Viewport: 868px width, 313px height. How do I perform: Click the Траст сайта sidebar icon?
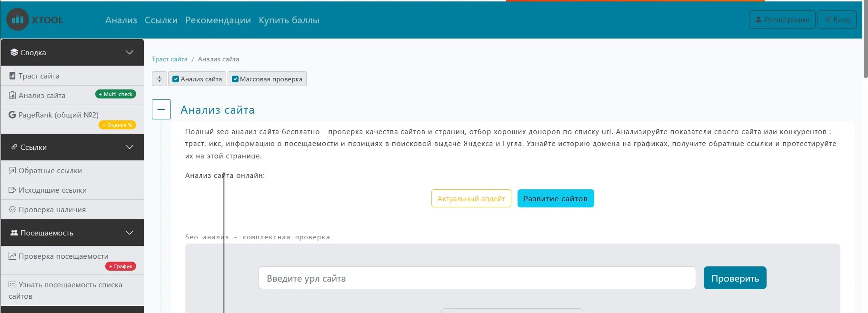click(x=12, y=76)
